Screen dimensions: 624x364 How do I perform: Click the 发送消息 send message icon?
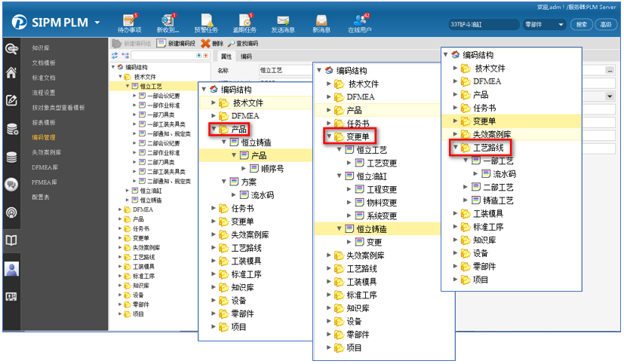(x=283, y=23)
